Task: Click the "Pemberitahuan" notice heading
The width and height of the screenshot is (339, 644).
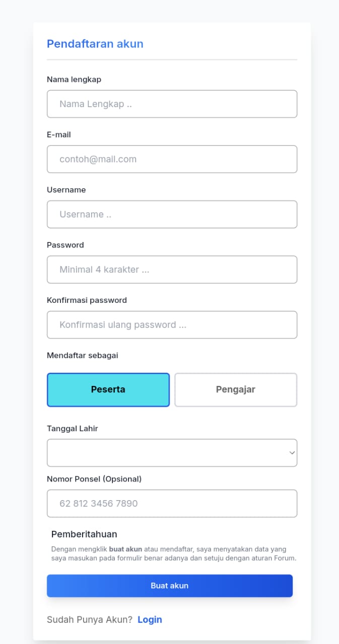Action: pos(84,534)
